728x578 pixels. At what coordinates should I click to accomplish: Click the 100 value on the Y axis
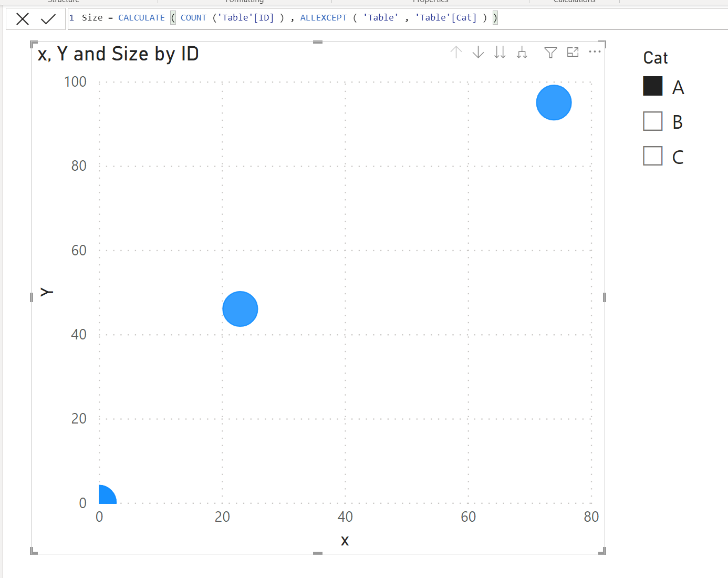pos(75,82)
